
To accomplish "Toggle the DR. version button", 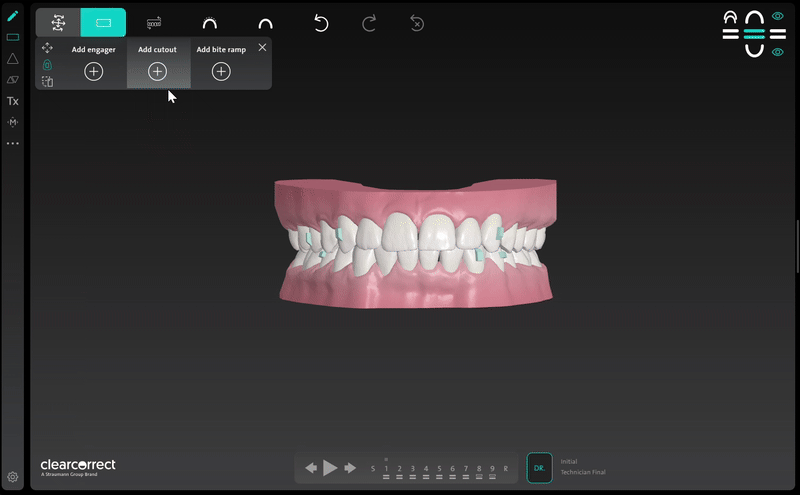I will (539, 467).
